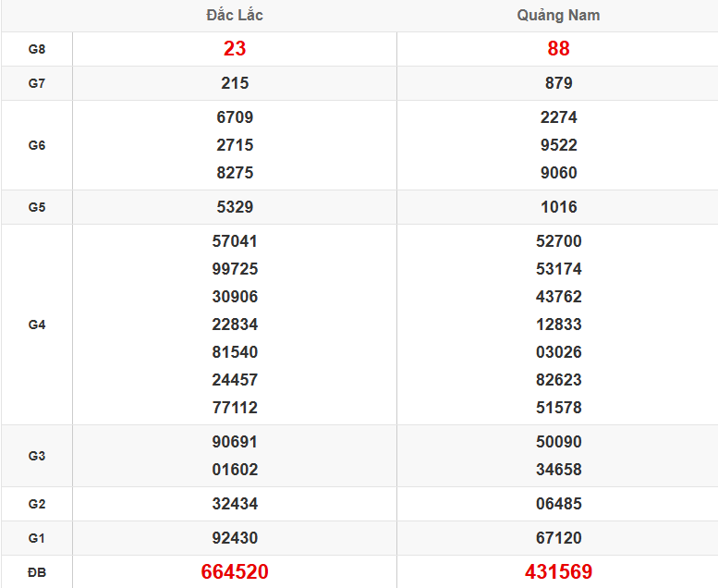Click the G6 number 9522

[x=558, y=145]
